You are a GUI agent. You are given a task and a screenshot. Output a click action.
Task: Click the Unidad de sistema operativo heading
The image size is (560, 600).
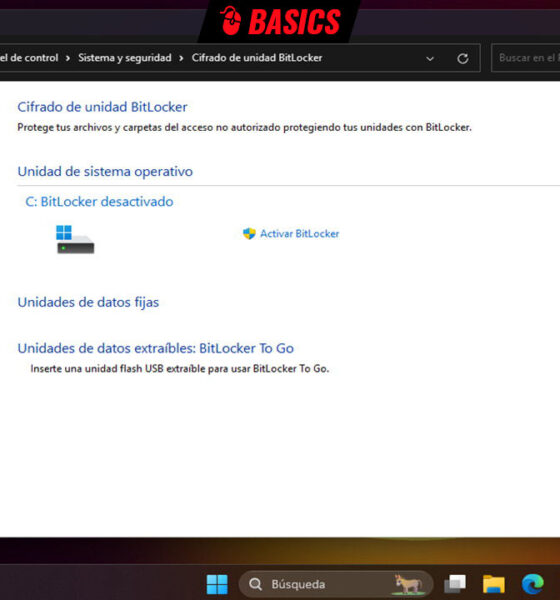point(105,171)
